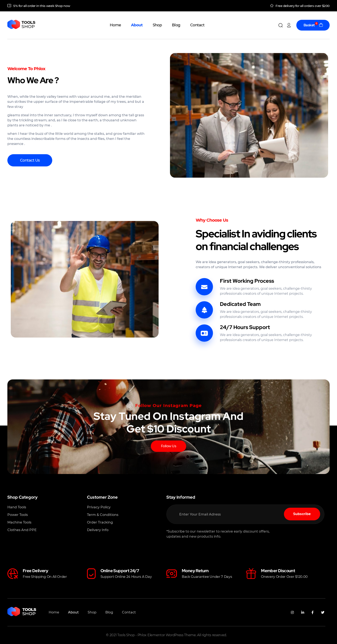
Task: Open LinkedIn social icon in footer
Action: tap(302, 612)
